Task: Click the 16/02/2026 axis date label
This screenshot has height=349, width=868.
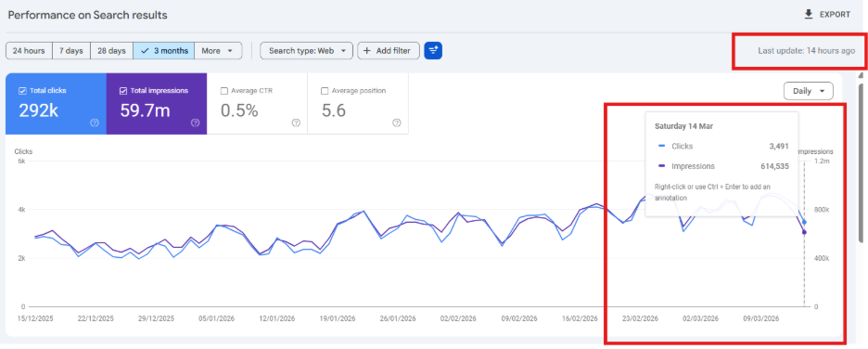Action: click(x=579, y=318)
